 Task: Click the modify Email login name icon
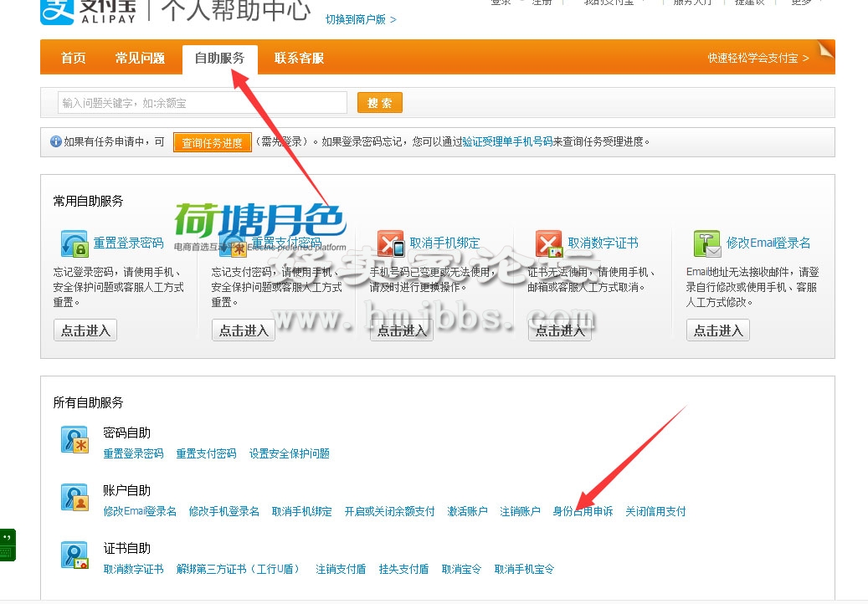pyautogui.click(x=706, y=243)
